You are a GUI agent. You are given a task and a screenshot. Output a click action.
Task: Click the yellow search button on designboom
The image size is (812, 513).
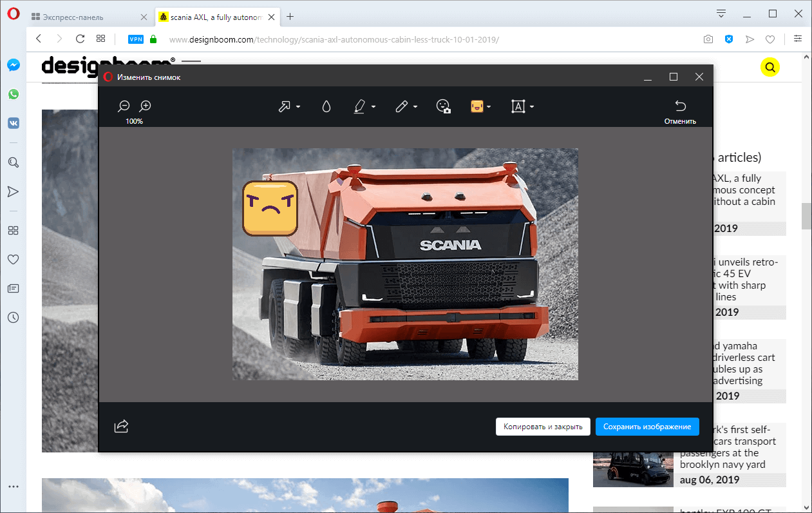pos(770,66)
